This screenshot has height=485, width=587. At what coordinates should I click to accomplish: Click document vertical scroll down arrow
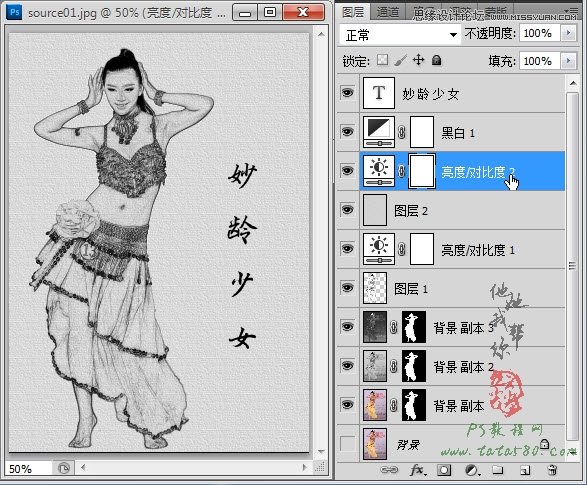(321, 452)
